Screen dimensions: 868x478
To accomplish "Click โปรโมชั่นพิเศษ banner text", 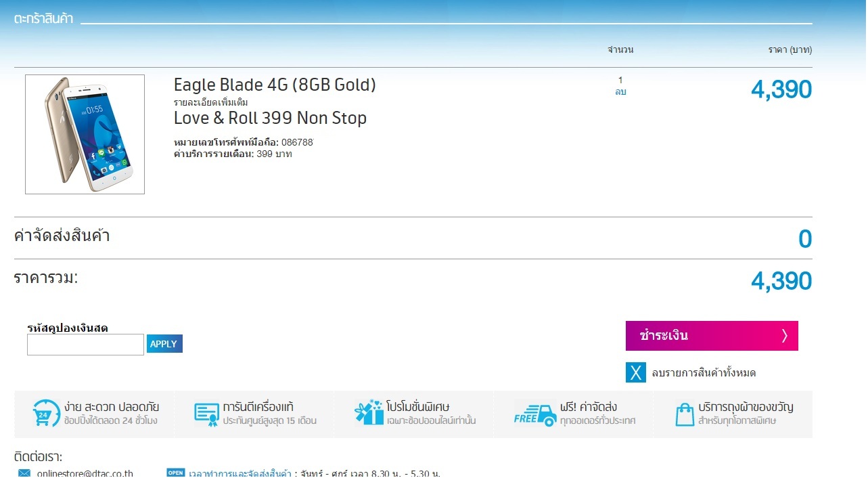I will click(x=418, y=407).
